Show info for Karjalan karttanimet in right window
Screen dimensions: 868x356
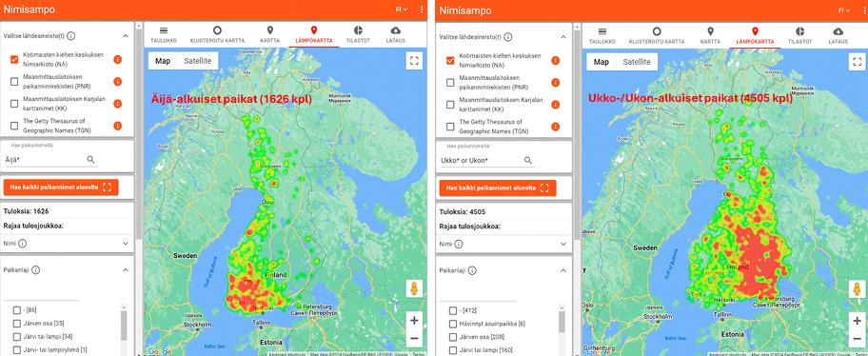(555, 104)
